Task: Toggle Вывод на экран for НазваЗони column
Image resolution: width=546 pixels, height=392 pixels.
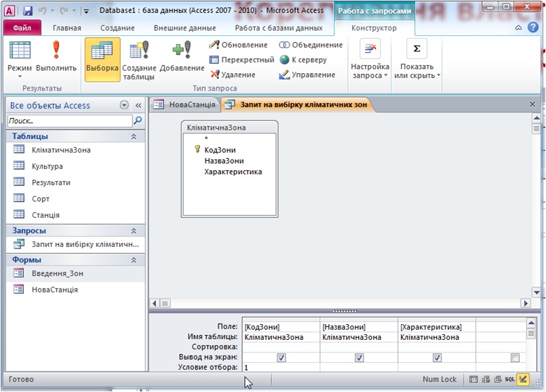Action: point(359,357)
